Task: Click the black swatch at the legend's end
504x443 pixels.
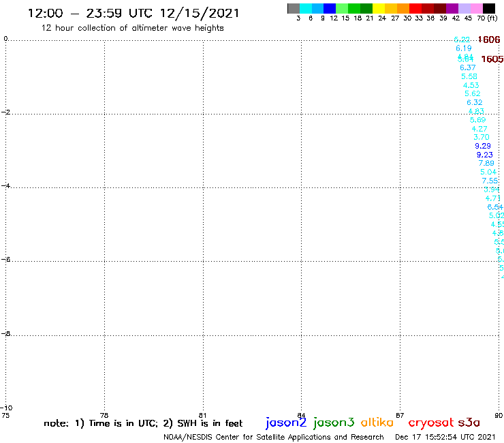Action: coord(489,8)
